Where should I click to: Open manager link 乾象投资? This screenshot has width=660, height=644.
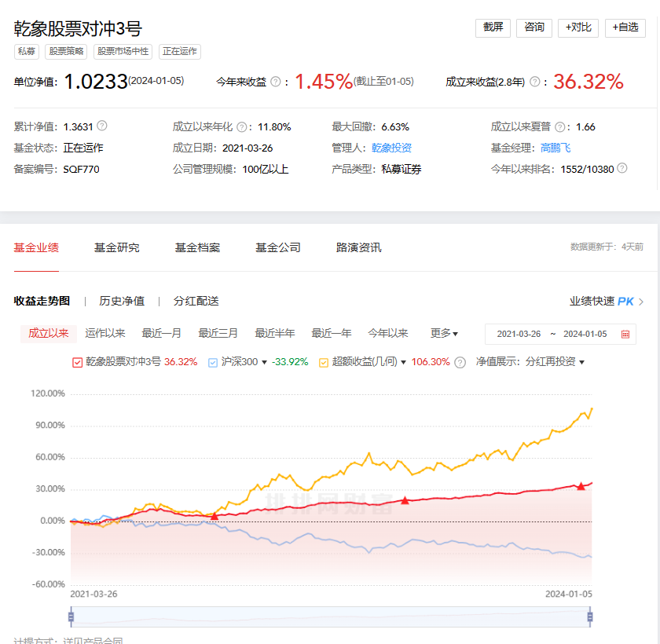tap(391, 148)
